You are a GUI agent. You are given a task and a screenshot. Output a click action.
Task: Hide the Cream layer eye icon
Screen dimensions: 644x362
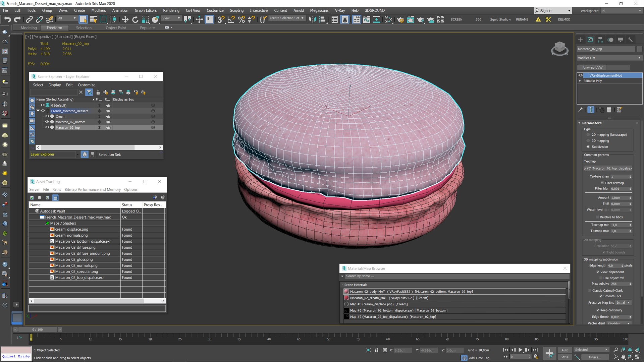[x=47, y=116]
